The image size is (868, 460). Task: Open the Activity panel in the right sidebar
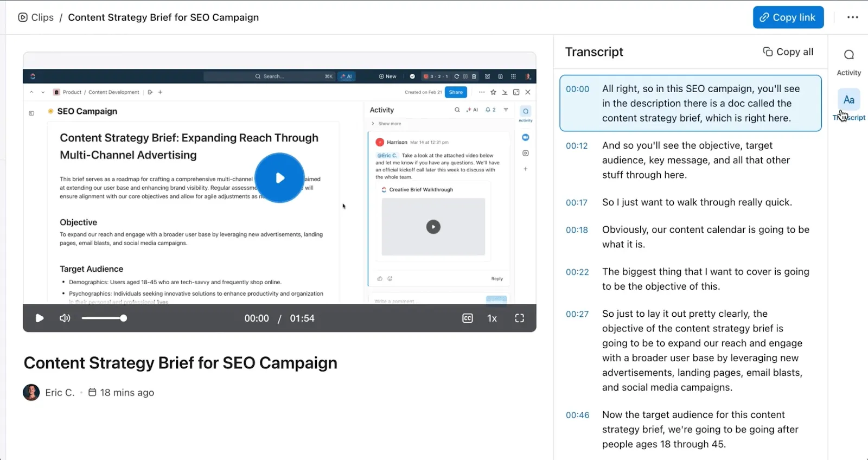(849, 61)
